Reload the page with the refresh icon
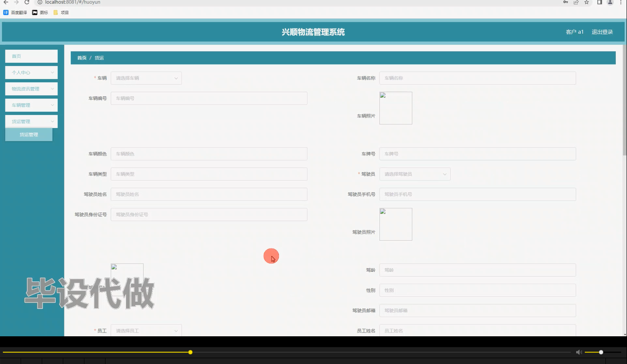The width and height of the screenshot is (627, 364). (27, 2)
